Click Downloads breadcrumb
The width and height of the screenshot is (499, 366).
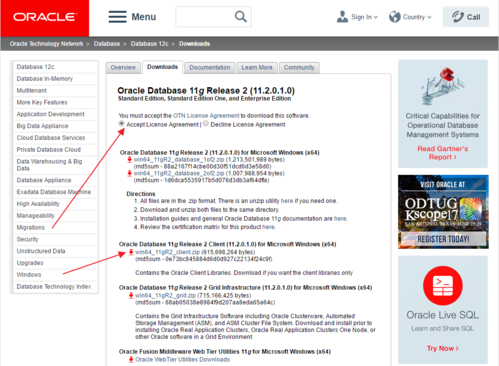point(194,44)
